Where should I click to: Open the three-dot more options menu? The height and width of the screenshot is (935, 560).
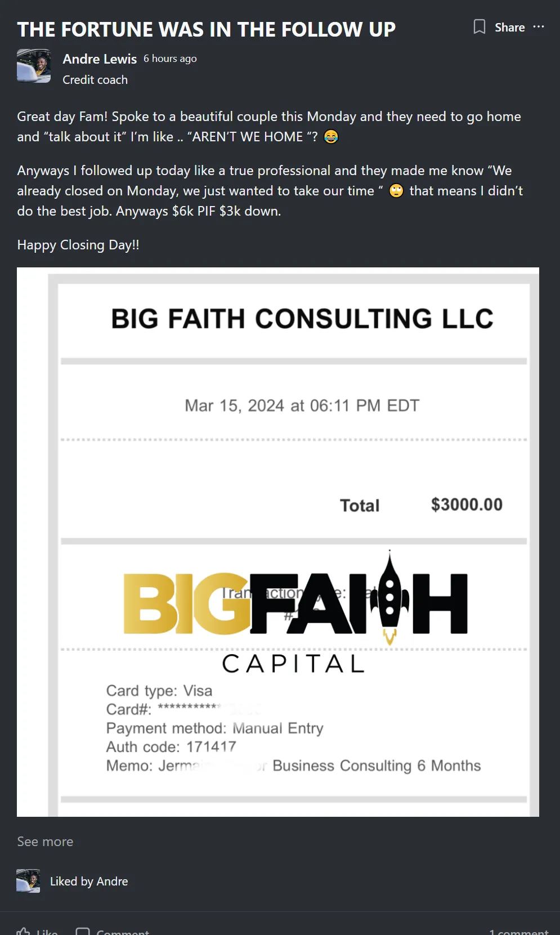(539, 27)
